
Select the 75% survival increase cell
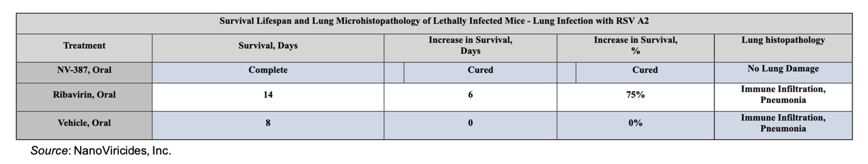click(635, 95)
